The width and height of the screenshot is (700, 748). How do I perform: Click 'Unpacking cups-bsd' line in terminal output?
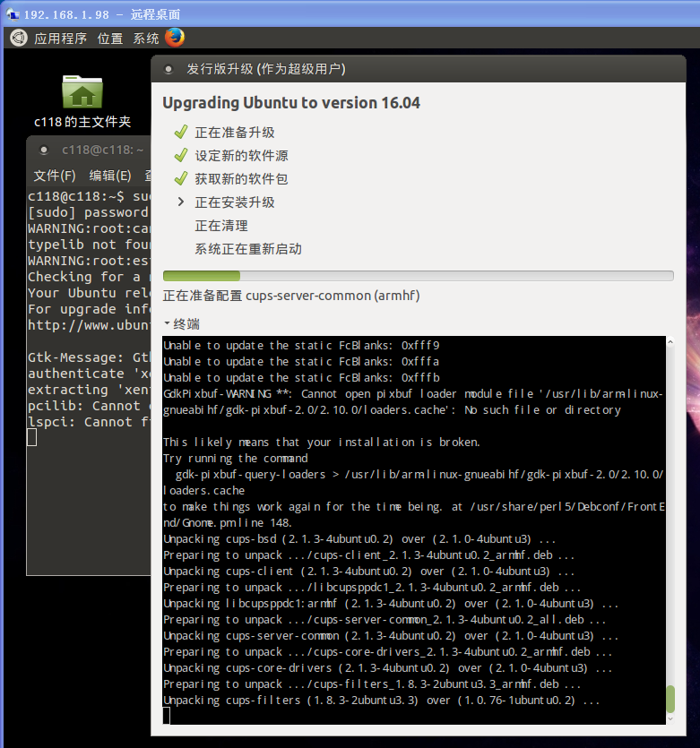pos(359,539)
